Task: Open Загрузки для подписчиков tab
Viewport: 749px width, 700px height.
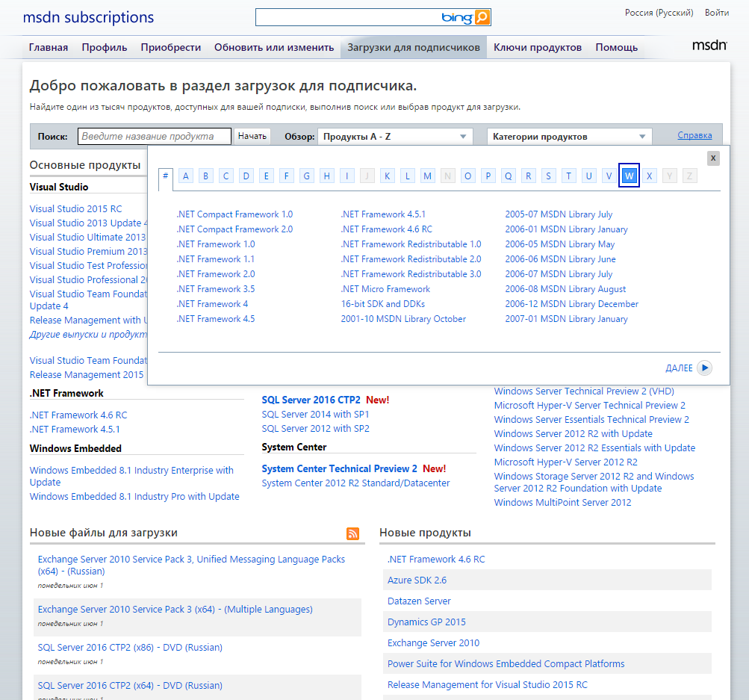Action: pyautogui.click(x=414, y=47)
